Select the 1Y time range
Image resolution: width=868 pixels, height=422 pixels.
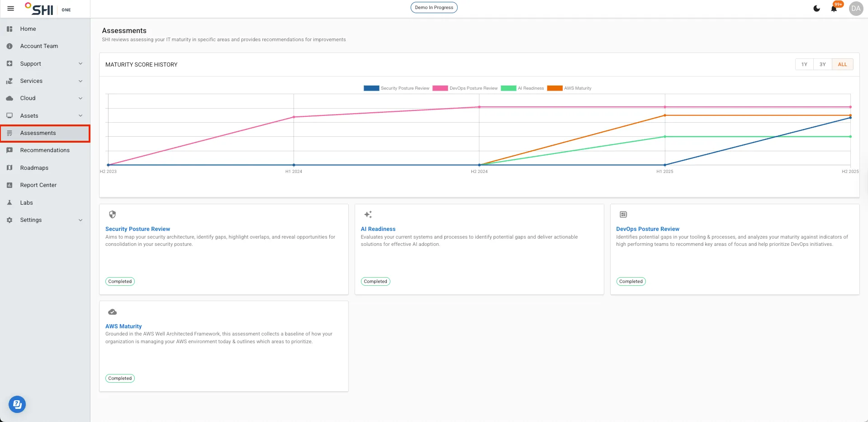[804, 64]
